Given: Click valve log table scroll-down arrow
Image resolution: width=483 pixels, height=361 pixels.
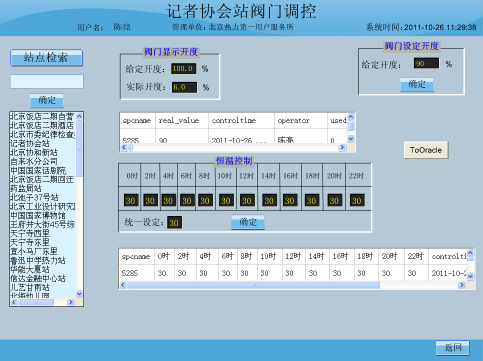Looking at the screenshot, I should (x=351, y=139).
